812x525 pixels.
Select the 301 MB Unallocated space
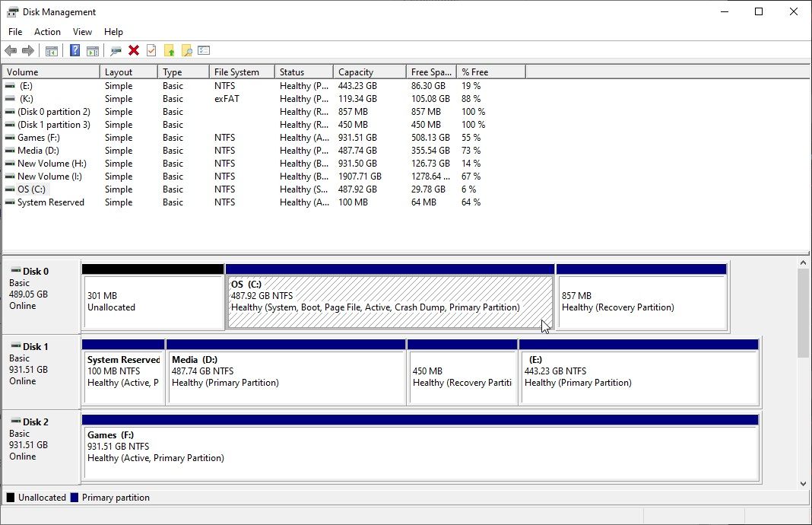click(x=152, y=301)
